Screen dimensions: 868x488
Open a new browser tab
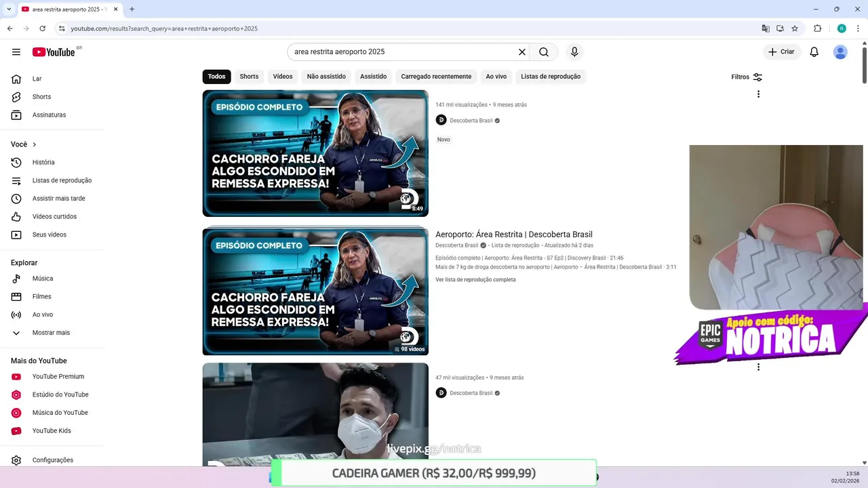pyautogui.click(x=132, y=9)
